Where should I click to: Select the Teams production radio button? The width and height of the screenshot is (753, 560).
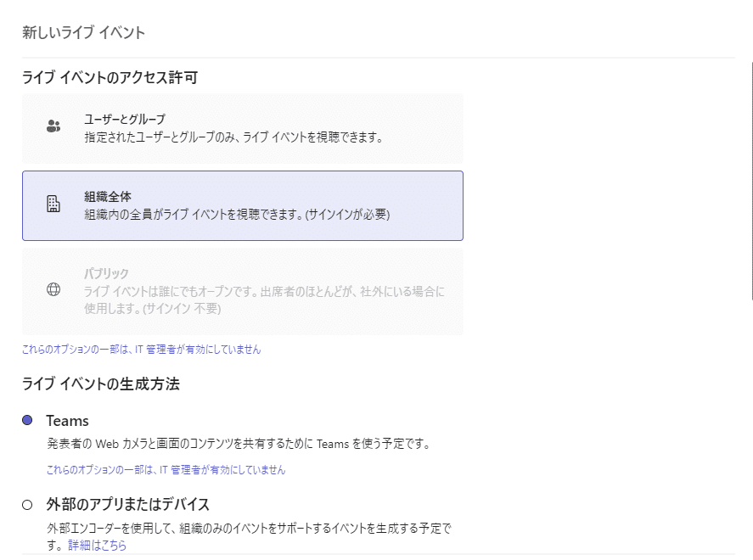pos(27,420)
